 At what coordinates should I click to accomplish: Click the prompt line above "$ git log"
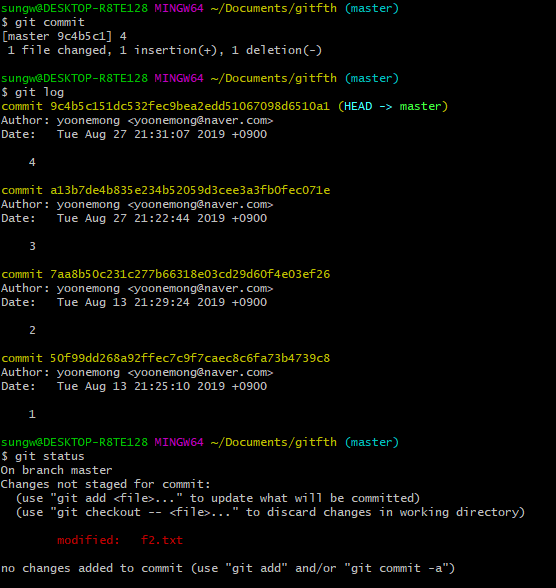click(x=200, y=78)
